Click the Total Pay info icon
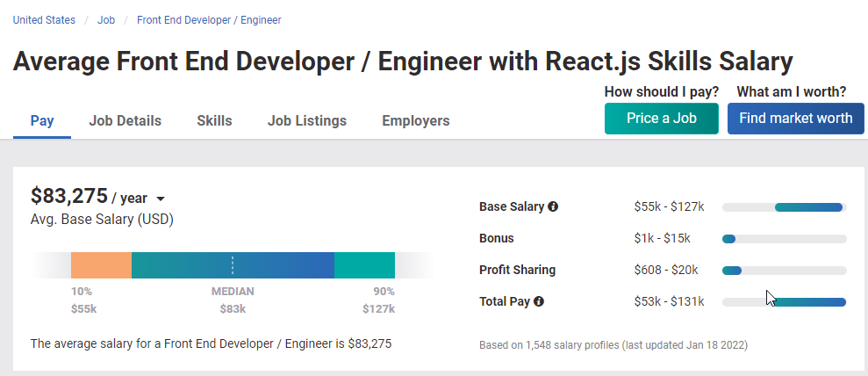Screen dimensions: 868x376 click(539, 302)
